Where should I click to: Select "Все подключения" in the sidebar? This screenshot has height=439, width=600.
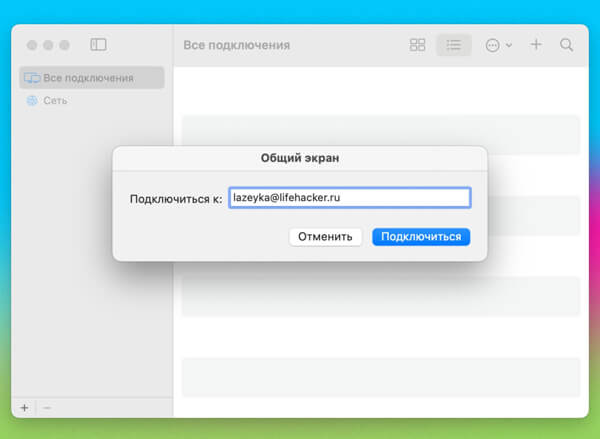click(x=88, y=78)
